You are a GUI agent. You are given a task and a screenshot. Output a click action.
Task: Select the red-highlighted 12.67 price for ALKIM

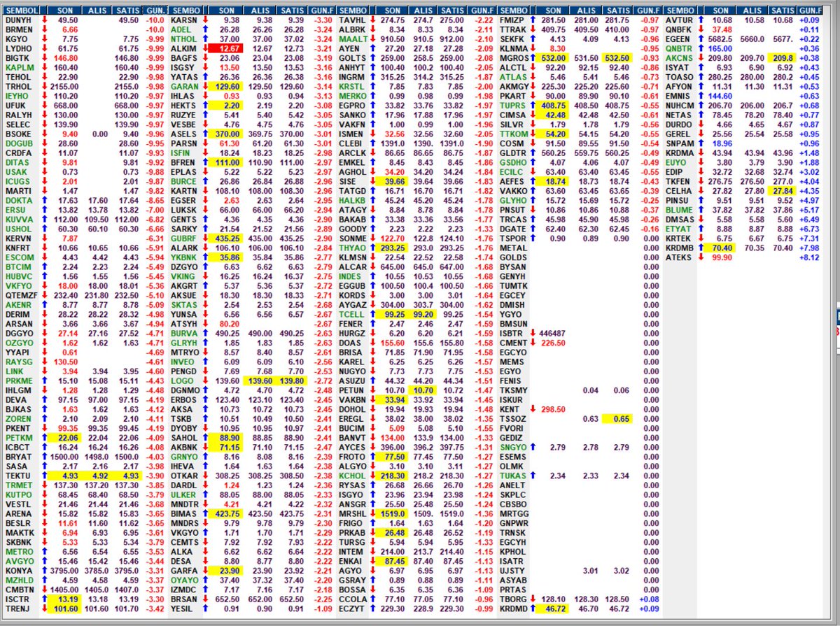click(x=227, y=48)
